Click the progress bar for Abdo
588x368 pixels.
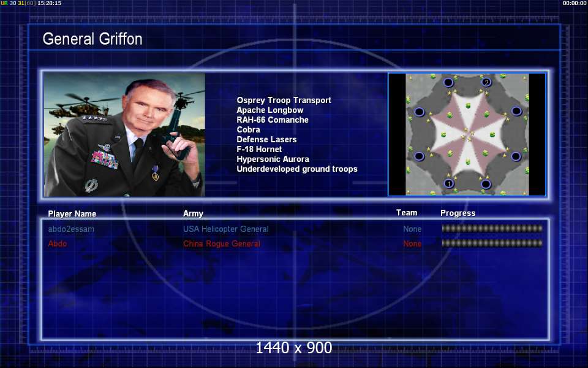tap(492, 243)
